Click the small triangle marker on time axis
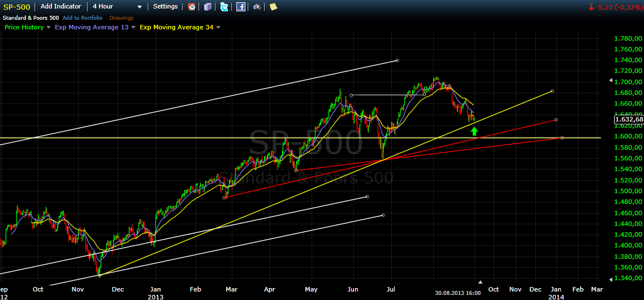The height and width of the screenshot is (300, 644). pyautogui.click(x=481, y=281)
